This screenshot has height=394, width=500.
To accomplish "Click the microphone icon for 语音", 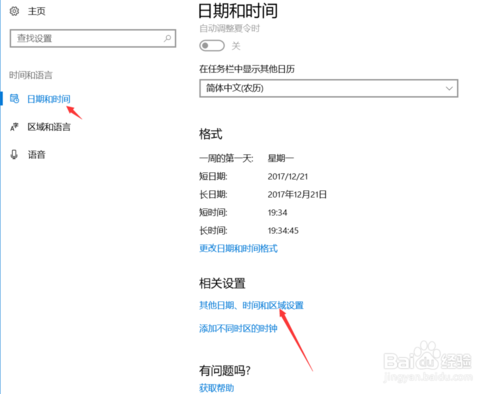I will coord(14,154).
